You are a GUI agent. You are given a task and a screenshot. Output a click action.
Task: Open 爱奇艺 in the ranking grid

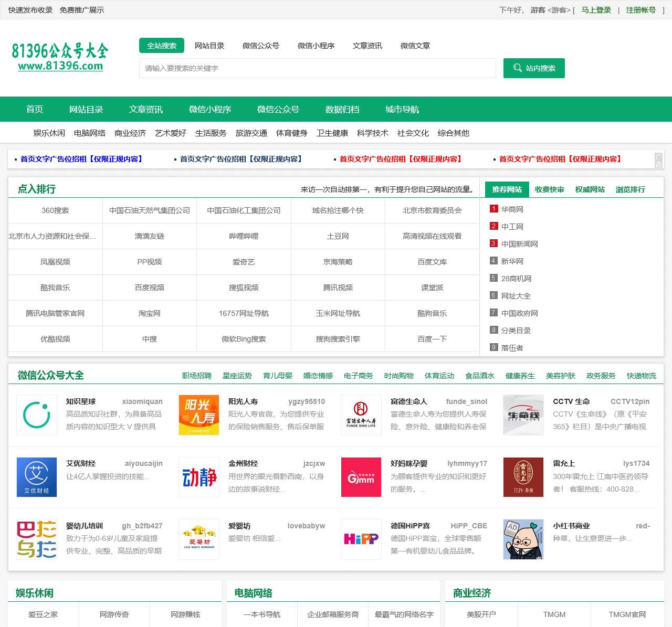[x=244, y=262]
